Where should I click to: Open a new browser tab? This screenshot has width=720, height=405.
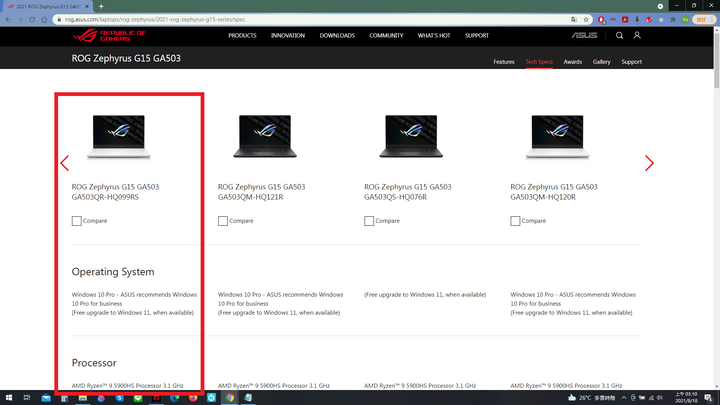[x=101, y=6]
